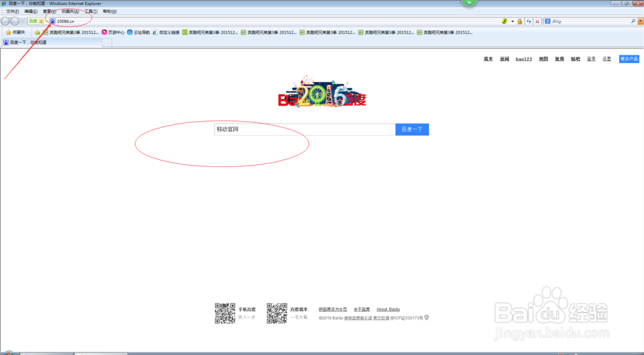This screenshot has width=644, height=355.
Task: Click the 登录 login link
Action: (x=591, y=59)
